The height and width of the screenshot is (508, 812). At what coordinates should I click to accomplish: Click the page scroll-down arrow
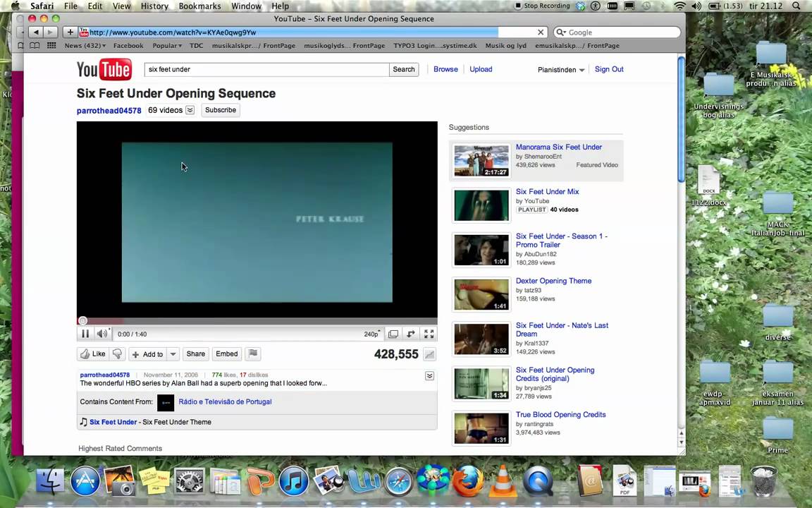point(682,442)
